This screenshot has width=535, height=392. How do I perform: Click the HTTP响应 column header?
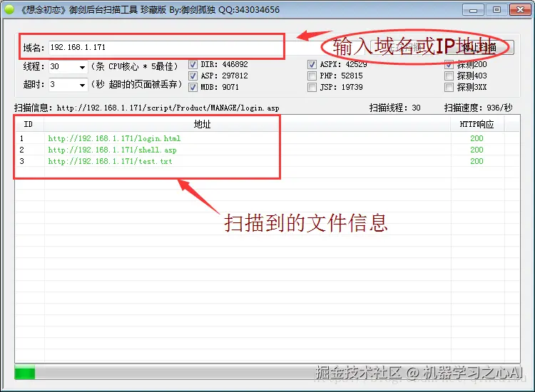coord(477,125)
